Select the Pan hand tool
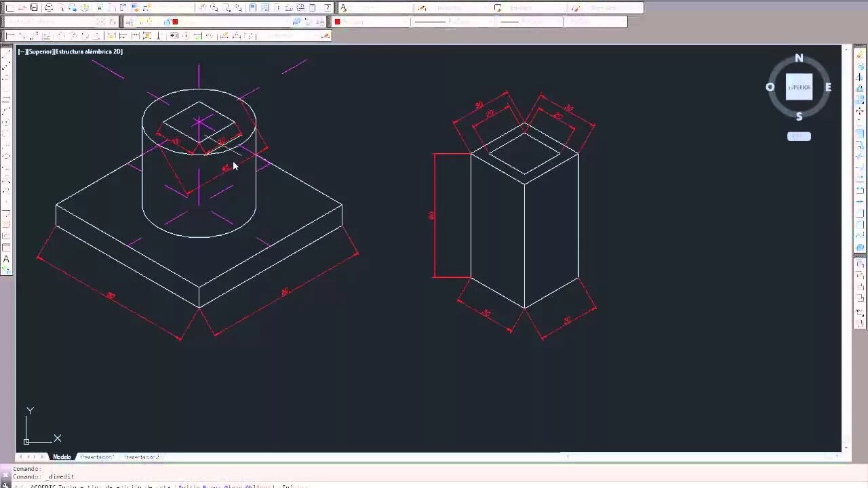The height and width of the screenshot is (488, 868). 203,8
